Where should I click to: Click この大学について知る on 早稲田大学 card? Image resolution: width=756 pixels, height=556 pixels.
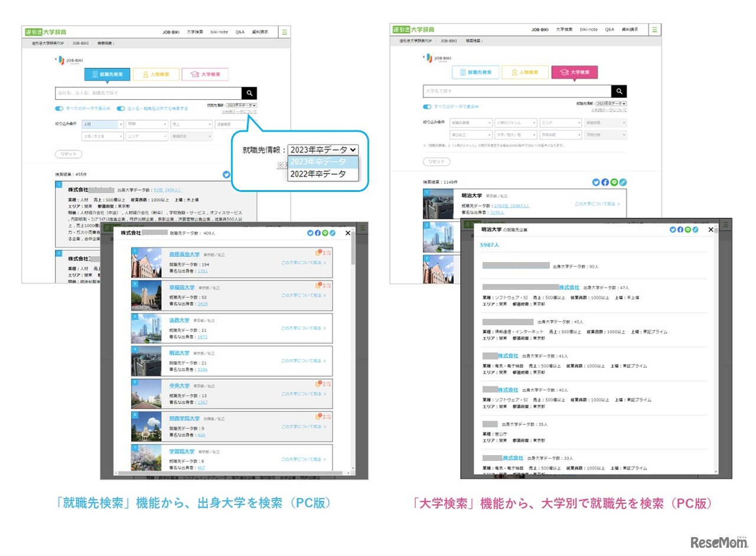(304, 295)
